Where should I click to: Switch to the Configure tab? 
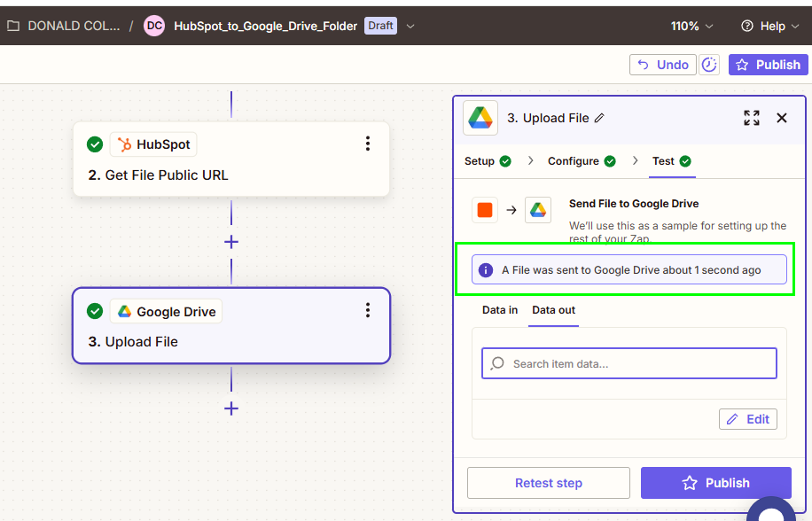[x=582, y=161]
